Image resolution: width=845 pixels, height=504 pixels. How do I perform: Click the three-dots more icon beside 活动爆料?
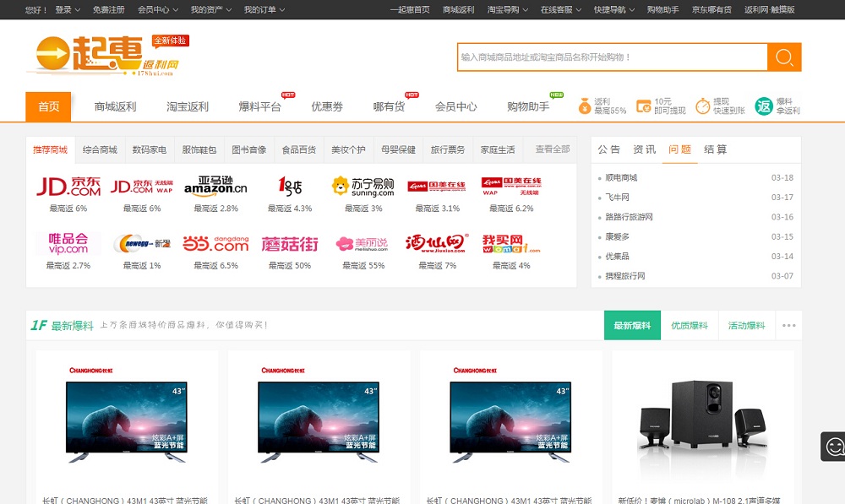click(x=789, y=325)
